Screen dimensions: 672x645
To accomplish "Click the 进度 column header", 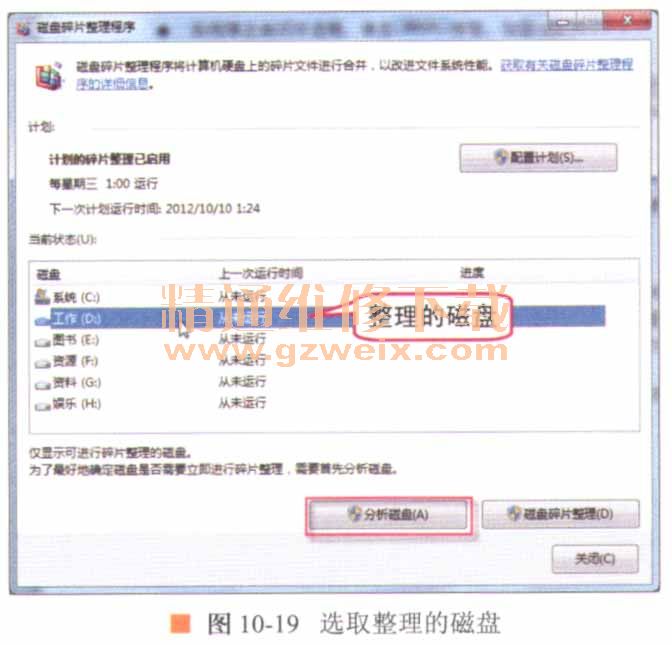I will click(x=472, y=273).
